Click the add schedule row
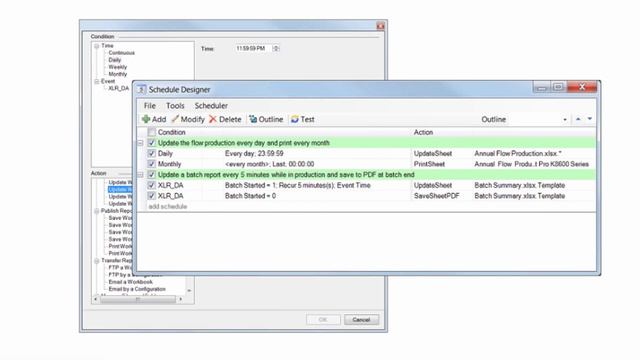 (x=167, y=207)
